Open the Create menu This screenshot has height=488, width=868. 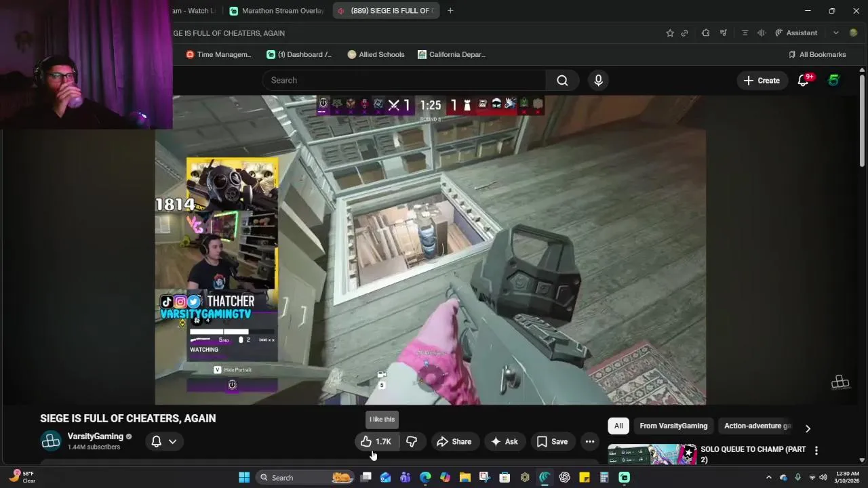click(762, 80)
